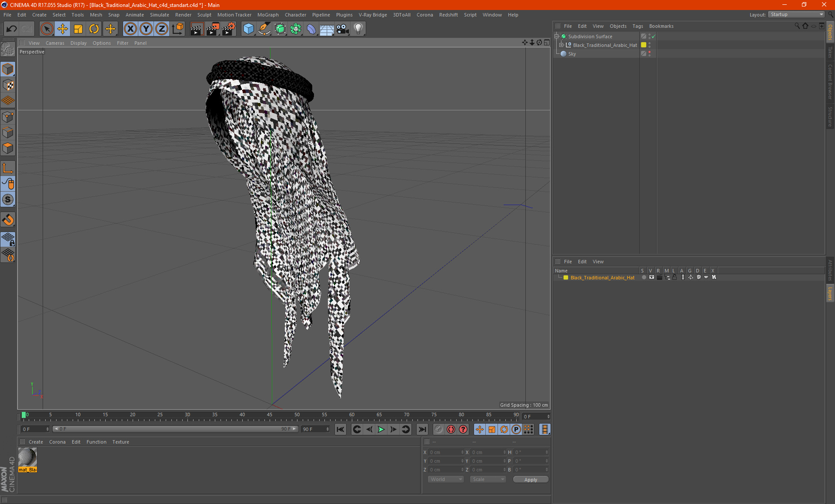Toggle layer lock for Black_Traditional_Arabic_Hat
Viewport: 835px width, 504px height.
pyautogui.click(x=675, y=277)
